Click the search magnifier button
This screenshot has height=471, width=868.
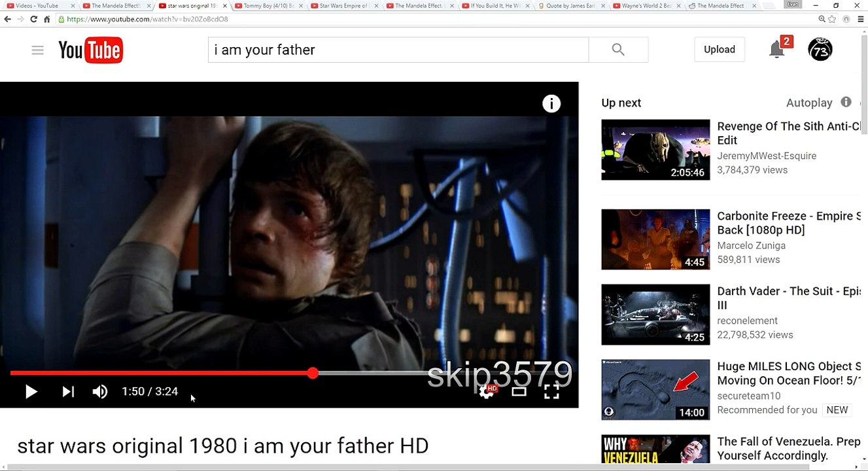(x=618, y=50)
